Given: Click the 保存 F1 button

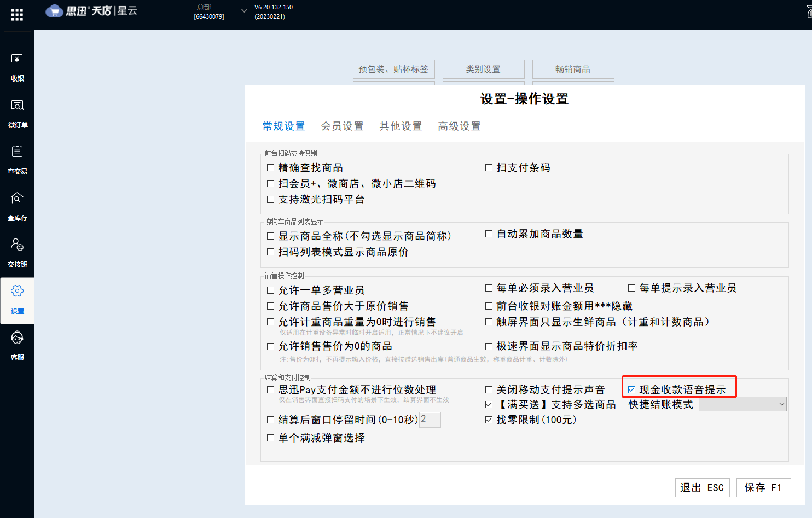Looking at the screenshot, I should click(763, 488).
